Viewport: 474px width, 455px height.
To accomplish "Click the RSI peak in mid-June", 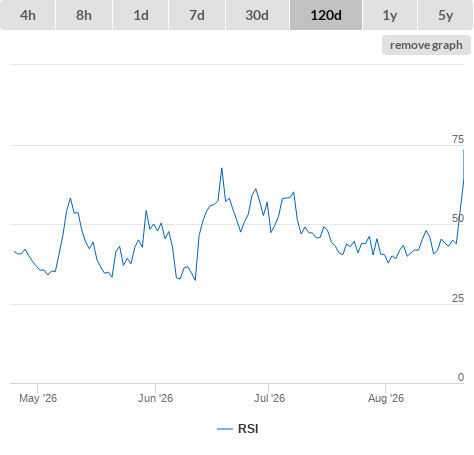I will [222, 168].
